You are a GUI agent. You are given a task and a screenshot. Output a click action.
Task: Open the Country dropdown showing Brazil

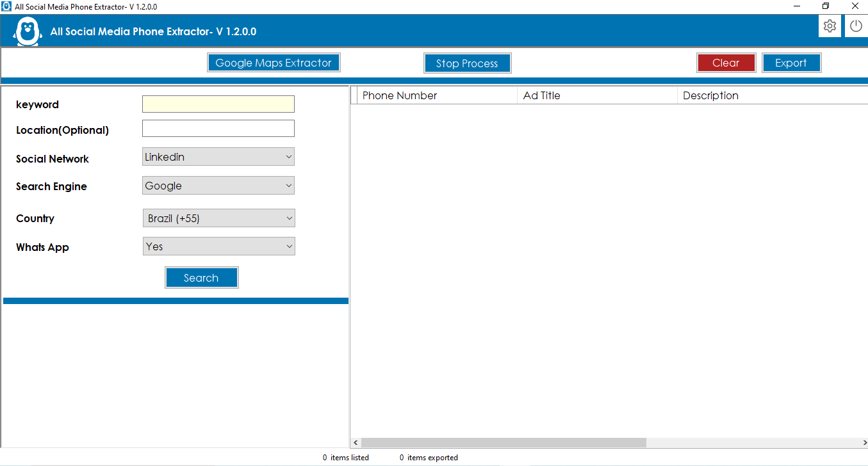point(218,218)
